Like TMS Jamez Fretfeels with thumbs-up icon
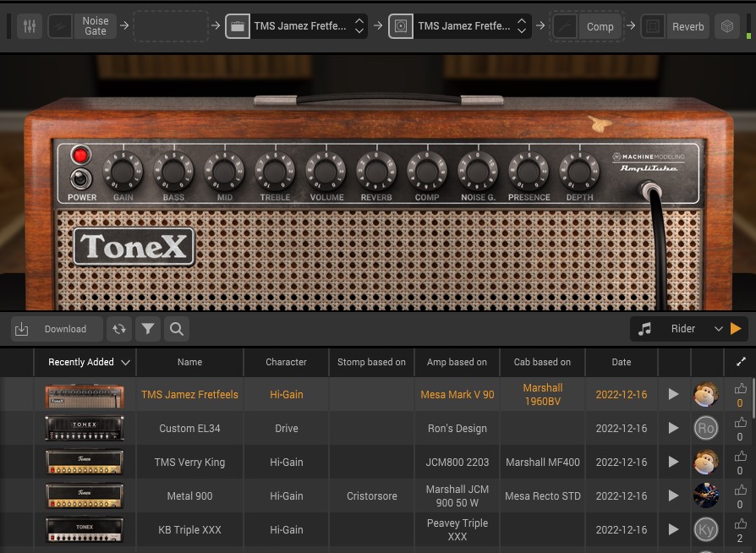This screenshot has height=553, width=756. [x=740, y=389]
